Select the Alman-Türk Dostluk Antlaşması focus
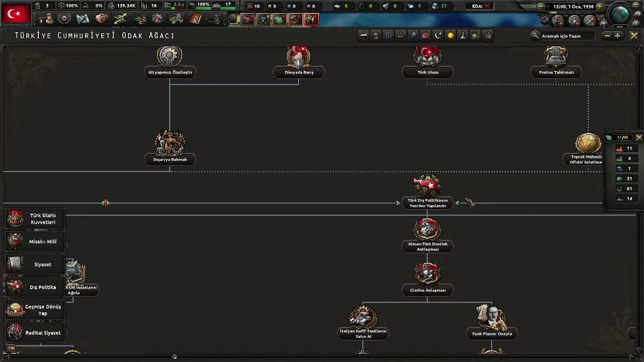644x362 pixels. click(428, 236)
